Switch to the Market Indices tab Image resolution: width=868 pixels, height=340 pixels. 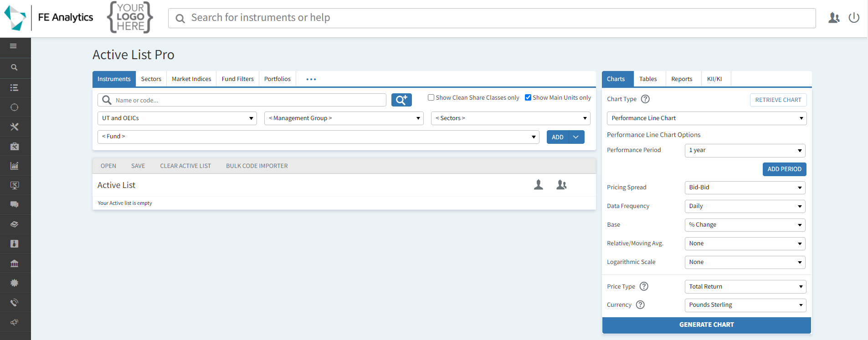[x=191, y=79]
